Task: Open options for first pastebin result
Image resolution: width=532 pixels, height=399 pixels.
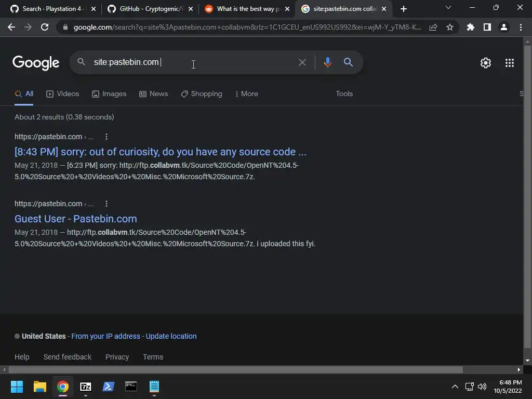Action: coord(107,137)
